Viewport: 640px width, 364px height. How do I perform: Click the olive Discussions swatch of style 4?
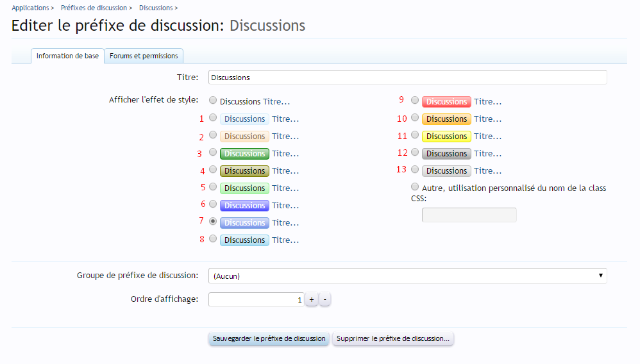coord(244,171)
